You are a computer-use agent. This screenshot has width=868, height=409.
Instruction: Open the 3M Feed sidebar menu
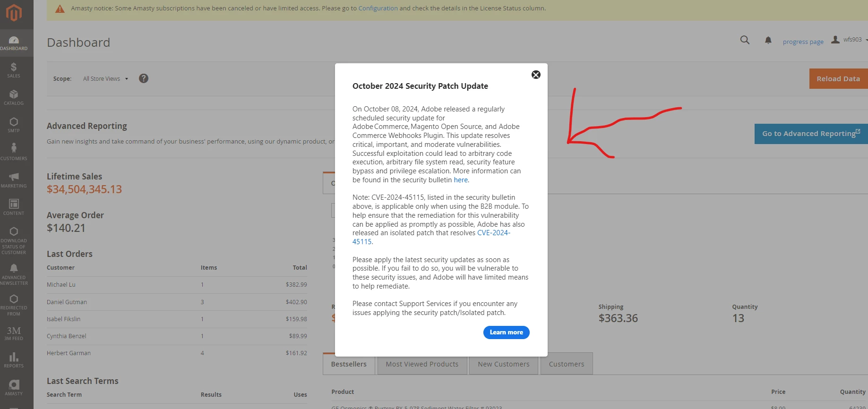point(14,333)
